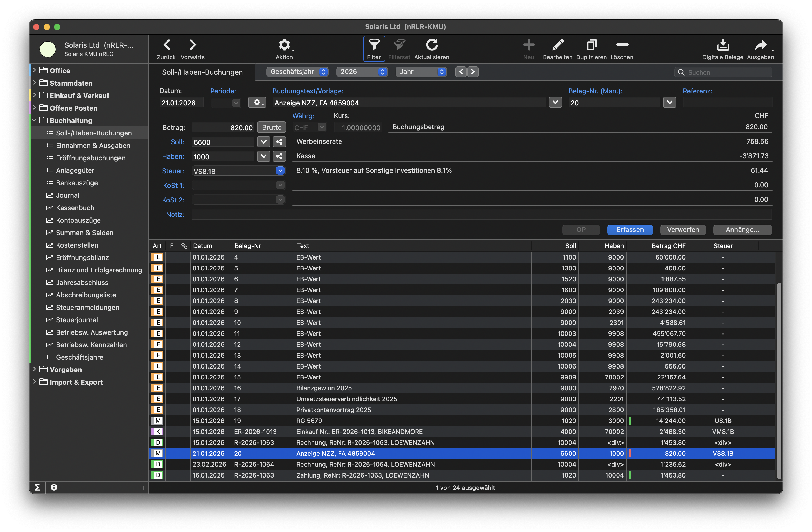Viewport: 812px width, 532px height.
Task: Open the Geschäftsjahr period selector
Action: pos(297,72)
